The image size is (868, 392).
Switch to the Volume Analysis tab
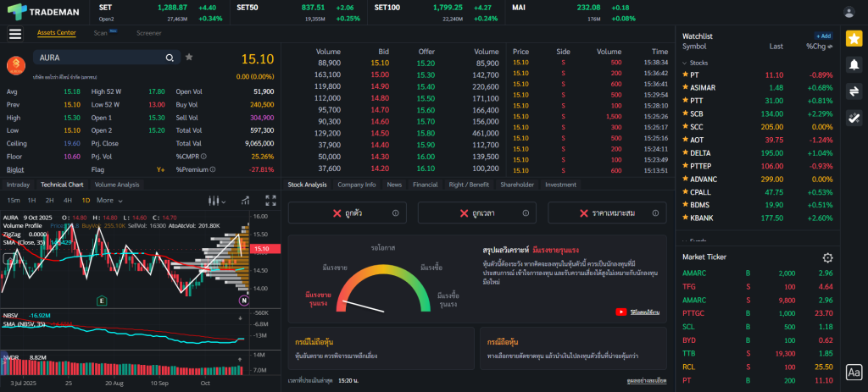[117, 185]
